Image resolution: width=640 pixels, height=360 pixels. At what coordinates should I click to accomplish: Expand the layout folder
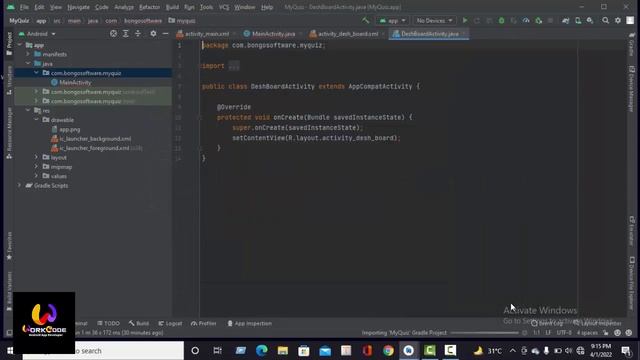pos(36,158)
